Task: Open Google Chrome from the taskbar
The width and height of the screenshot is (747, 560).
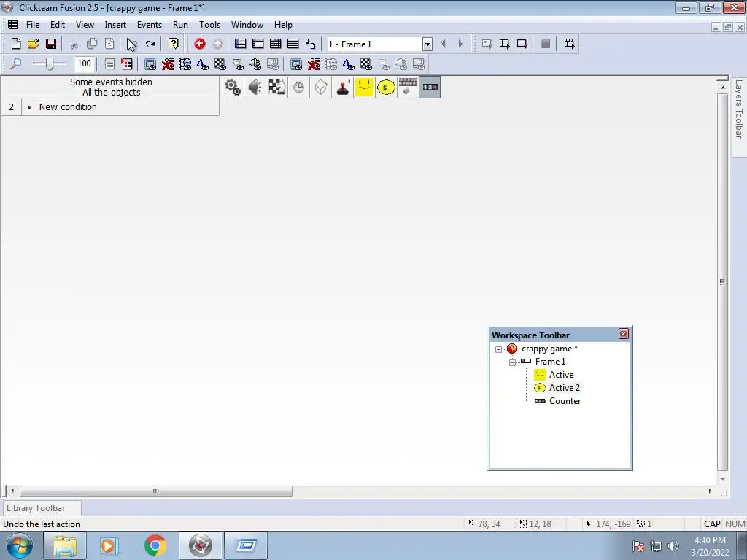Action: [x=155, y=545]
